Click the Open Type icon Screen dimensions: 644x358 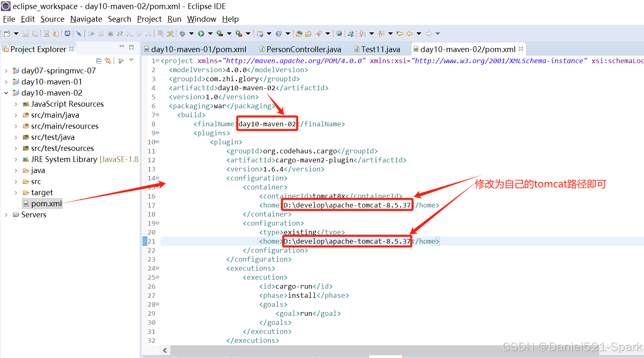(299, 34)
